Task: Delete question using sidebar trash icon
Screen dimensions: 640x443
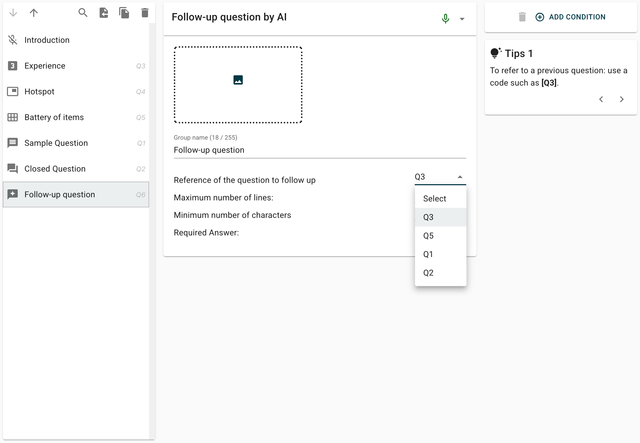Action: point(145,13)
